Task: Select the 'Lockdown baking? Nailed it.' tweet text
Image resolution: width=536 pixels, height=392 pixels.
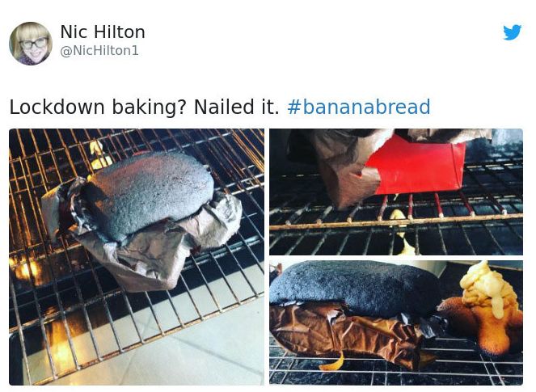Action: pos(144,107)
